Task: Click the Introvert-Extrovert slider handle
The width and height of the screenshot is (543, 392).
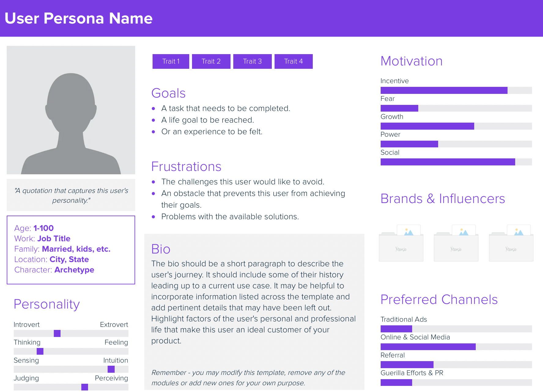Action: click(57, 333)
